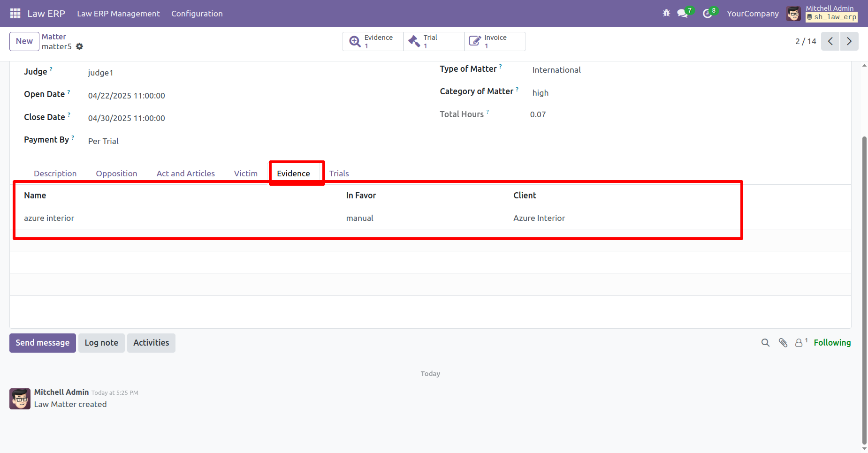Open the apps grid menu icon

(15, 14)
